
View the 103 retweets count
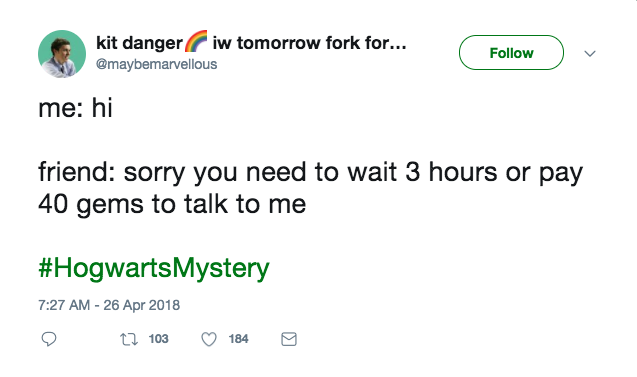[x=158, y=339]
